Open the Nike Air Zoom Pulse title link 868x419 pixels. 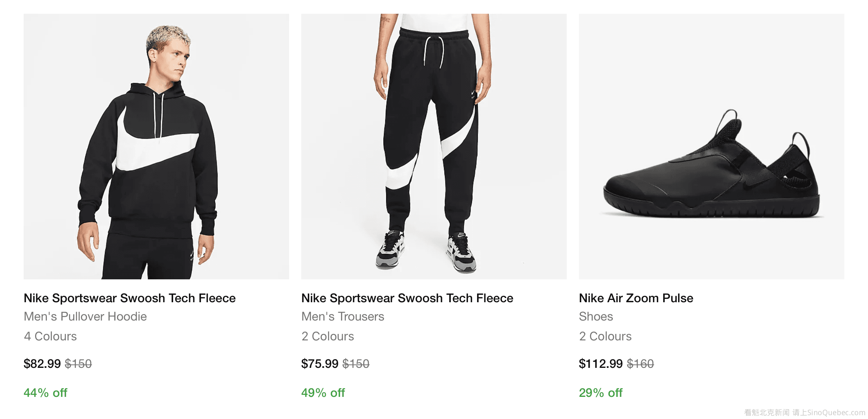[636, 298]
